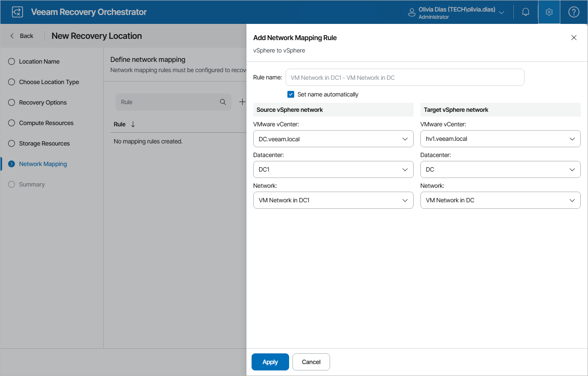Select the Location Name step
588x376 pixels.
pyautogui.click(x=39, y=61)
